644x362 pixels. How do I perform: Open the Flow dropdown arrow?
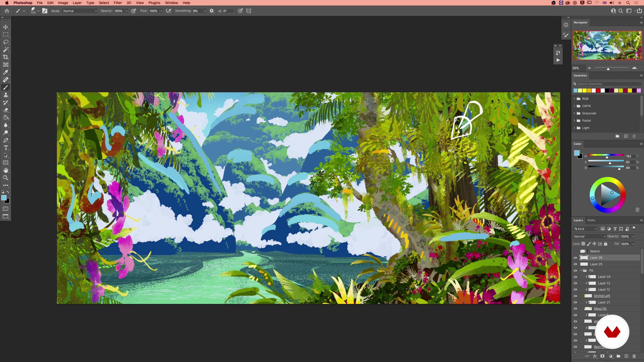point(161,11)
